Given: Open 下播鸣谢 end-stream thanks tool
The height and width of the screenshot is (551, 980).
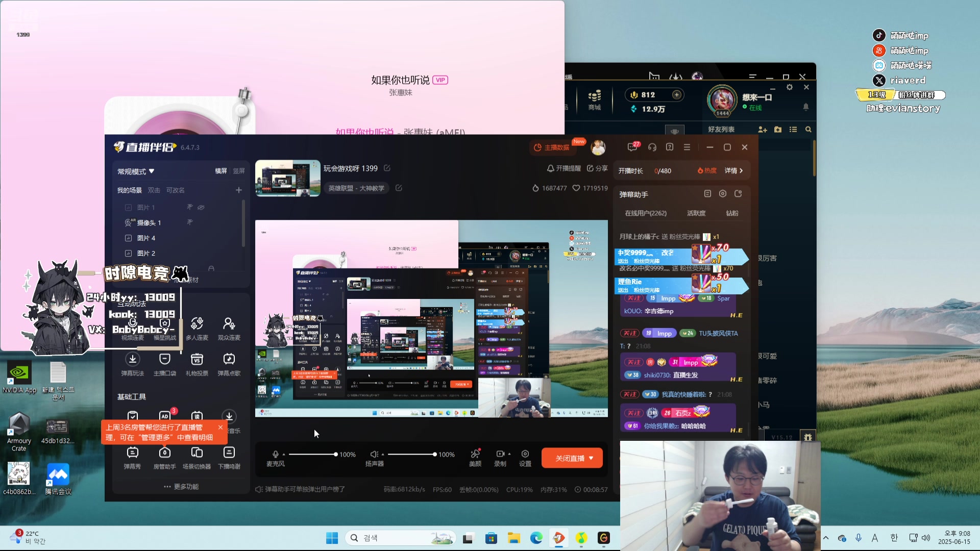Looking at the screenshot, I should pos(229,458).
